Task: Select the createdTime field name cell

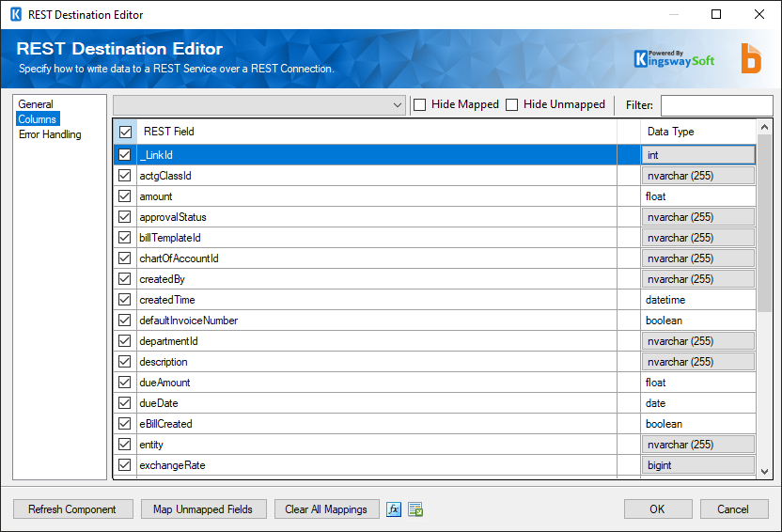Action: tap(377, 300)
